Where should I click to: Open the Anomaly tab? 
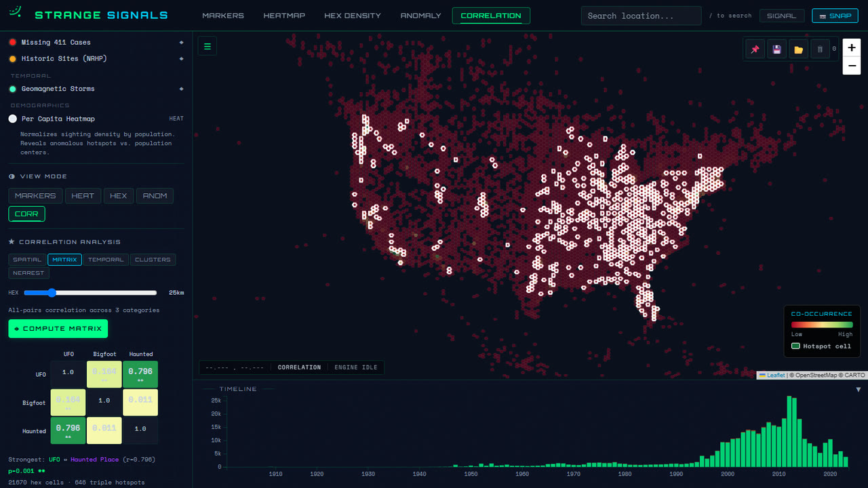[x=420, y=16]
